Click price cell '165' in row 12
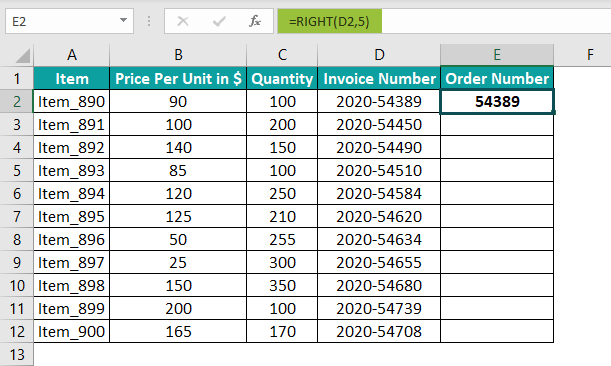Viewport: 611px width, 366px height. pos(178,331)
